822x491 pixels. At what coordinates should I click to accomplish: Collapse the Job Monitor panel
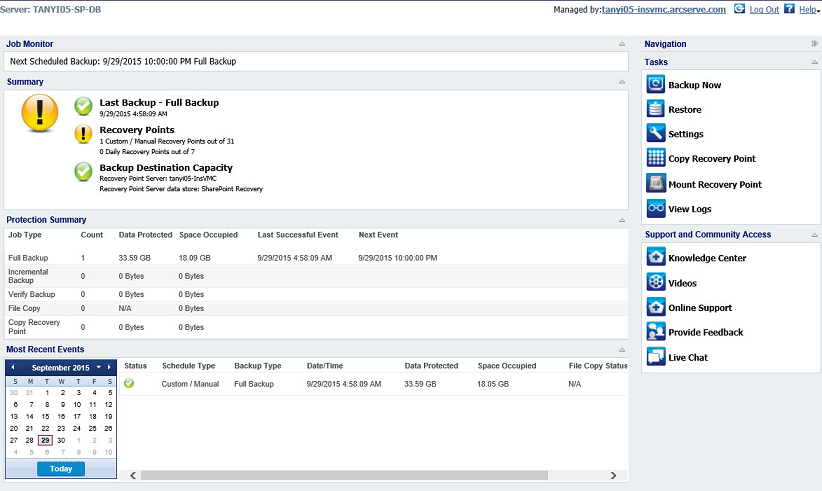(622, 44)
